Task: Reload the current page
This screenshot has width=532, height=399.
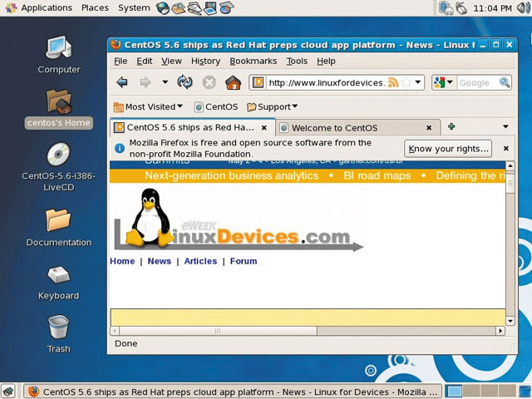Action: (x=185, y=82)
